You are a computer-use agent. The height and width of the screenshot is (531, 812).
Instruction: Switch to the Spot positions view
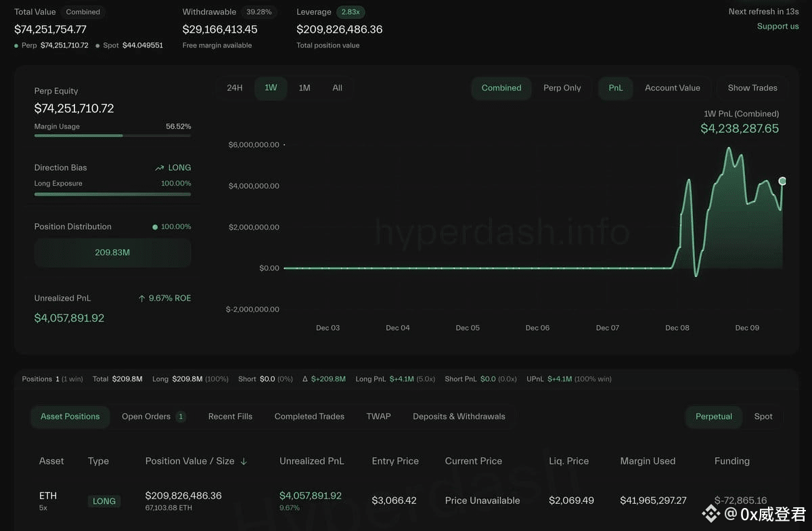click(x=763, y=417)
